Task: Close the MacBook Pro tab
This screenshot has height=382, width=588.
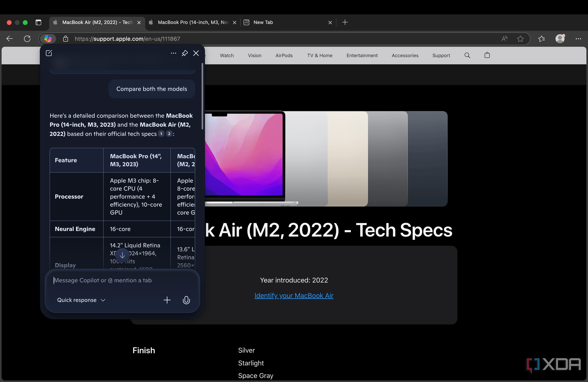Action: tap(234, 22)
